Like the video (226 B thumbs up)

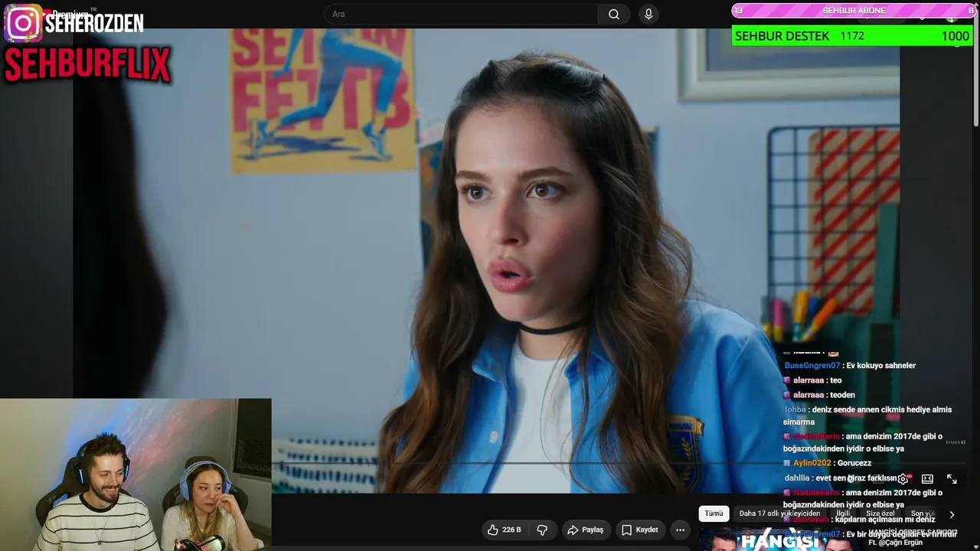(504, 530)
